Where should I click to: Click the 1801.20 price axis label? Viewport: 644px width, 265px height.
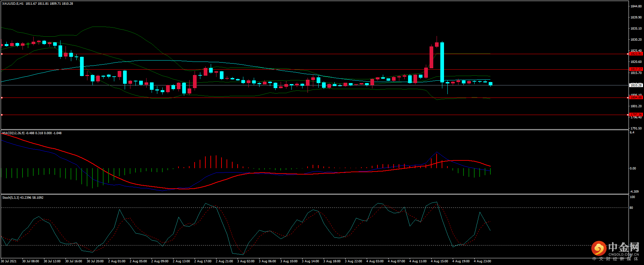click(x=636, y=106)
